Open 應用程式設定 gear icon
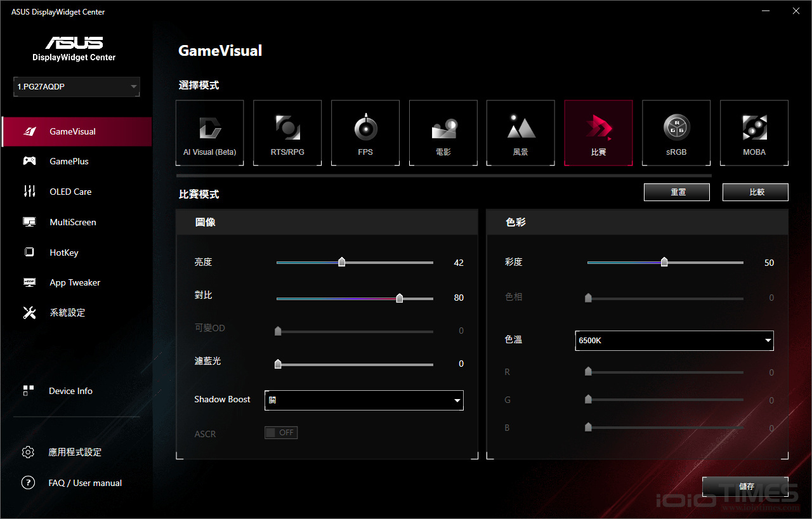The image size is (812, 519). click(28, 452)
